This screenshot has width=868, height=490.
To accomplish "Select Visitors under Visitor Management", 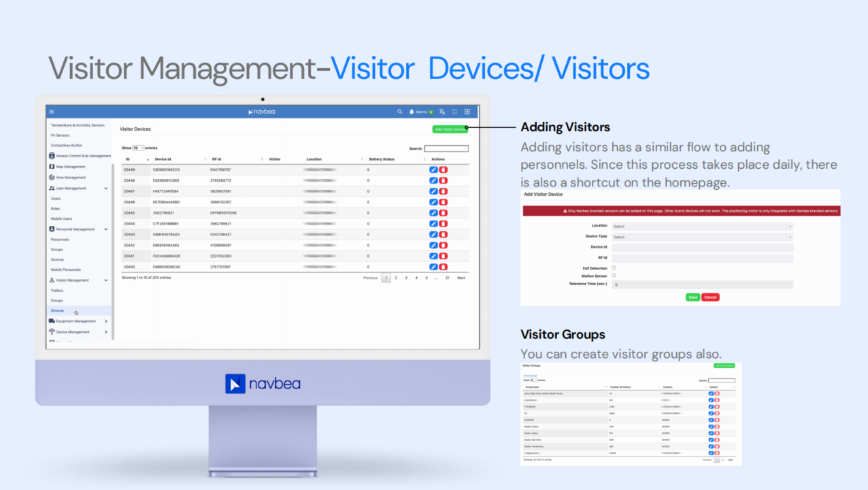I will point(57,291).
